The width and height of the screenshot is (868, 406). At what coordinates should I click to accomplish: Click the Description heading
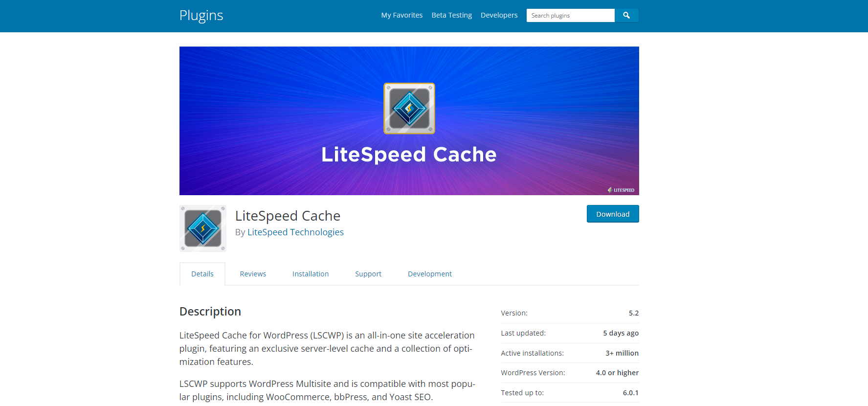[x=210, y=312]
